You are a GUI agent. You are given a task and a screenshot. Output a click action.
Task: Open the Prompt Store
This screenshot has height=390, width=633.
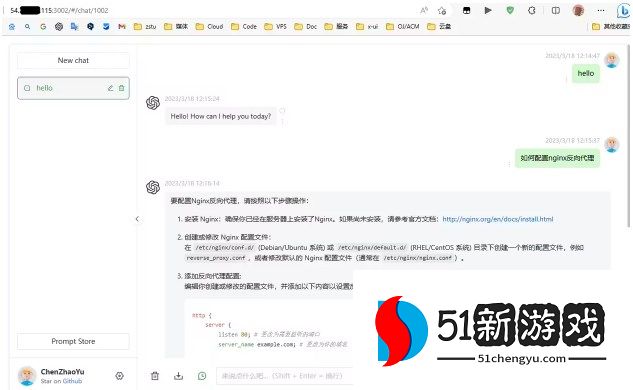click(x=73, y=342)
